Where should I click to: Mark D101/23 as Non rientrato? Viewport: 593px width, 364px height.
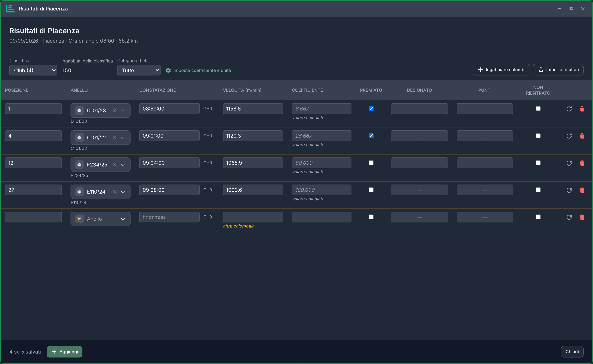click(538, 109)
